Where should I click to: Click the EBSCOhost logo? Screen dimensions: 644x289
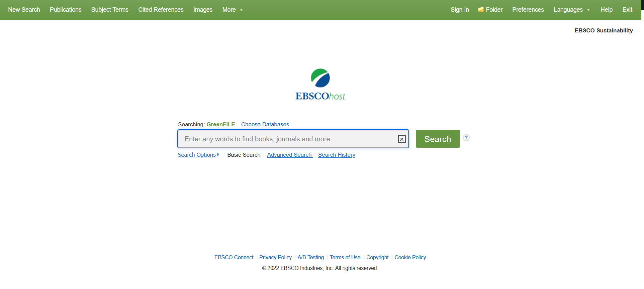pos(320,85)
